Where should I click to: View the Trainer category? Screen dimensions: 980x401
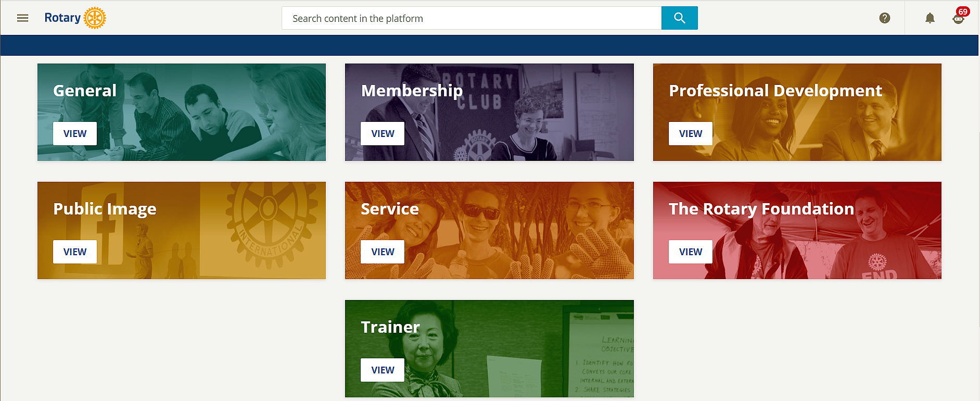pos(383,370)
